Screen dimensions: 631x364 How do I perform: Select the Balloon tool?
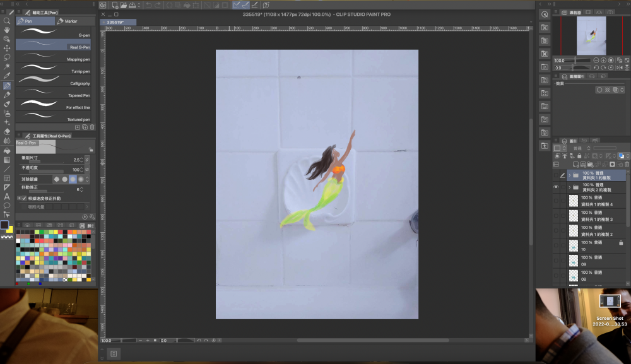click(x=7, y=206)
